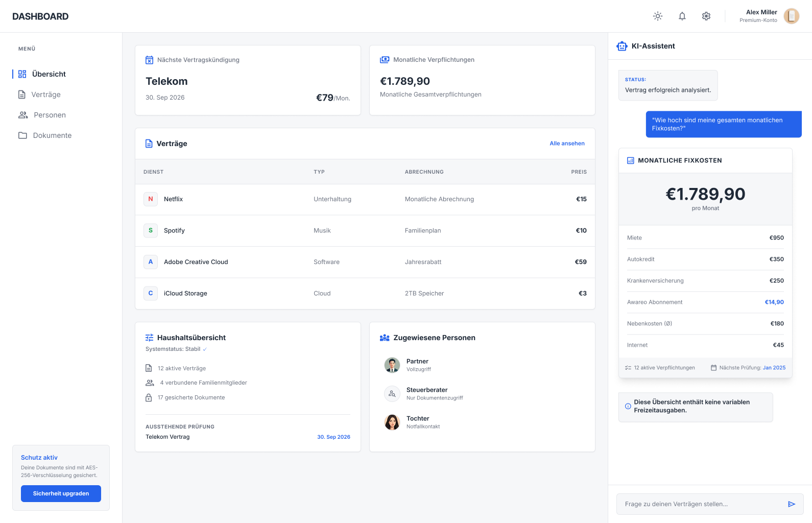Click the Verträge document icon in sidebar
The height and width of the screenshot is (523, 812).
pos(22,94)
